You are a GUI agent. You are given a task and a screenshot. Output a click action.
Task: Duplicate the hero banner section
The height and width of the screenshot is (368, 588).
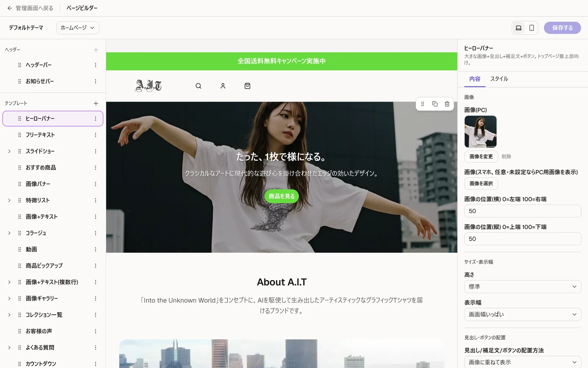pos(435,104)
